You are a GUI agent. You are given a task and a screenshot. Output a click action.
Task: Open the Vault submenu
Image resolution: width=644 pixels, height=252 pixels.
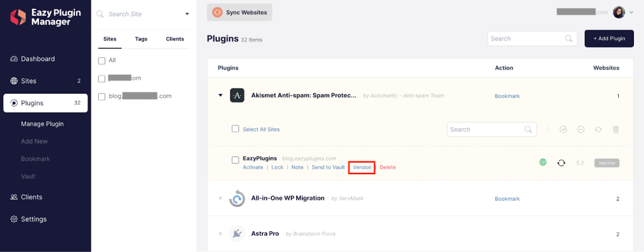click(28, 176)
